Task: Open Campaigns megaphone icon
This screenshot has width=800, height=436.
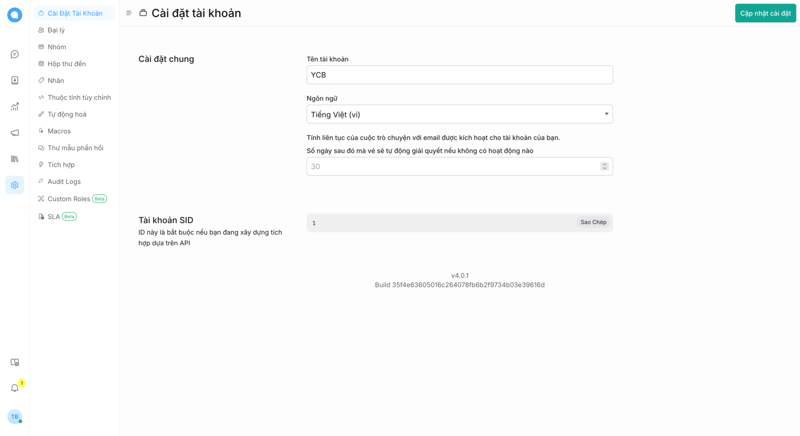Action: click(x=14, y=133)
